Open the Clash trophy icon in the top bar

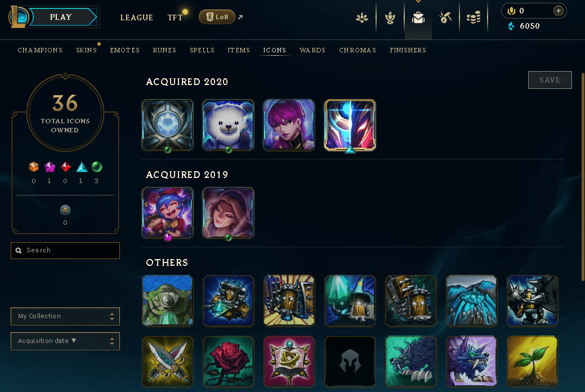390,17
